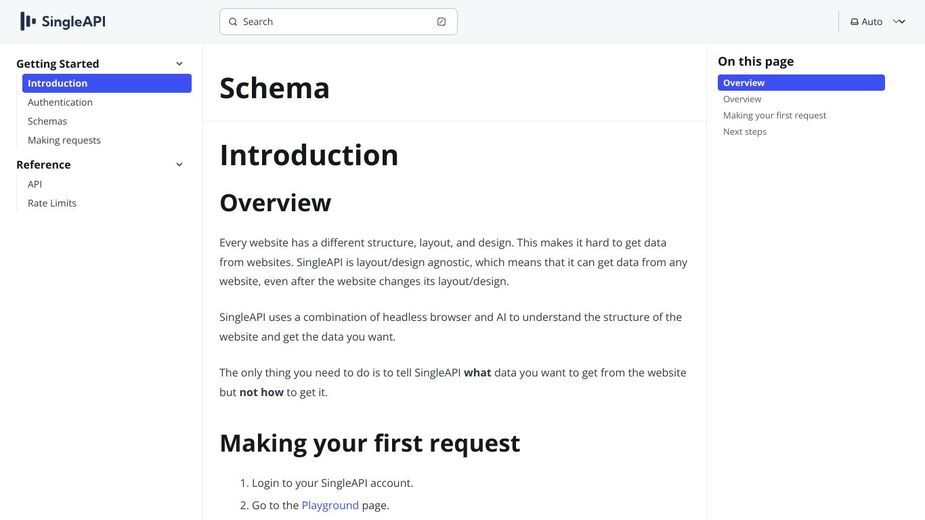The height and width of the screenshot is (520, 925).
Task: Go to Making requests in sidebar
Action: click(64, 140)
